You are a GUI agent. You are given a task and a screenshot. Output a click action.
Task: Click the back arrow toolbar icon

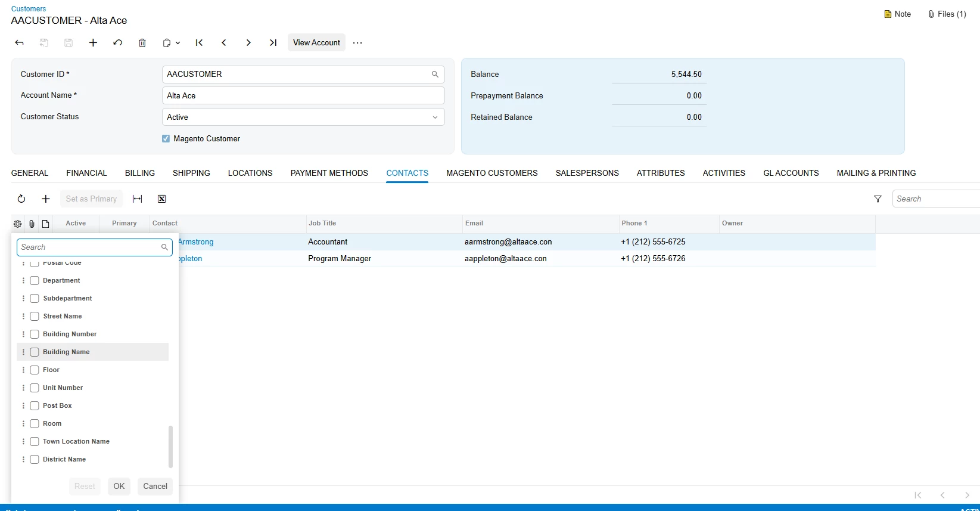(x=20, y=43)
